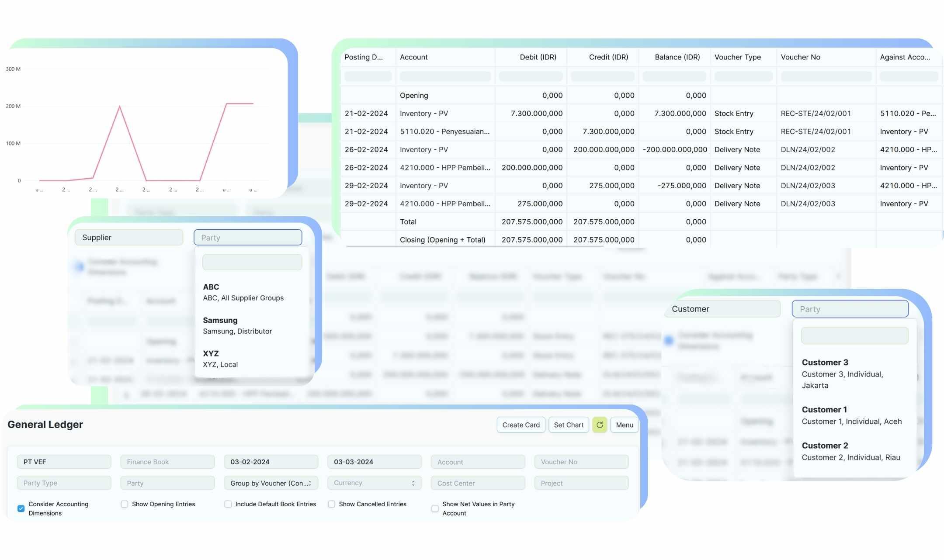This screenshot has width=944, height=560.
Task: Choose Customer 1 from the party list
Action: 851,415
